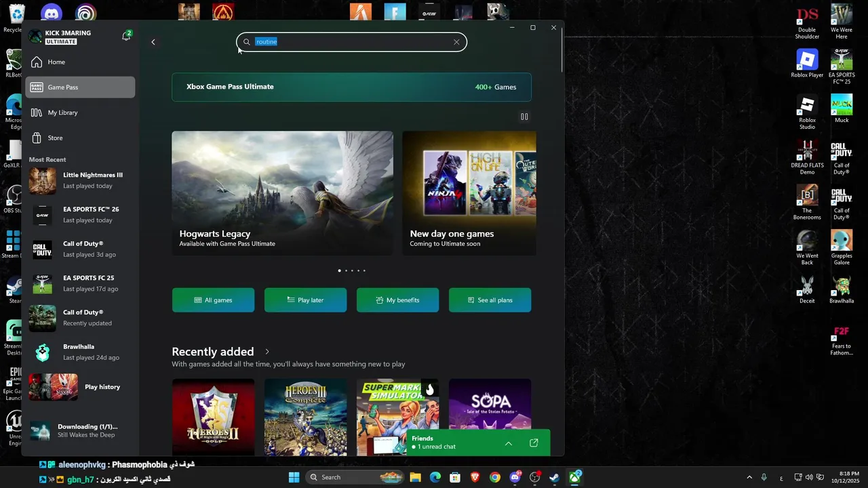The height and width of the screenshot is (488, 868).
Task: Open the KICK 3MARING profile
Action: coord(60,37)
